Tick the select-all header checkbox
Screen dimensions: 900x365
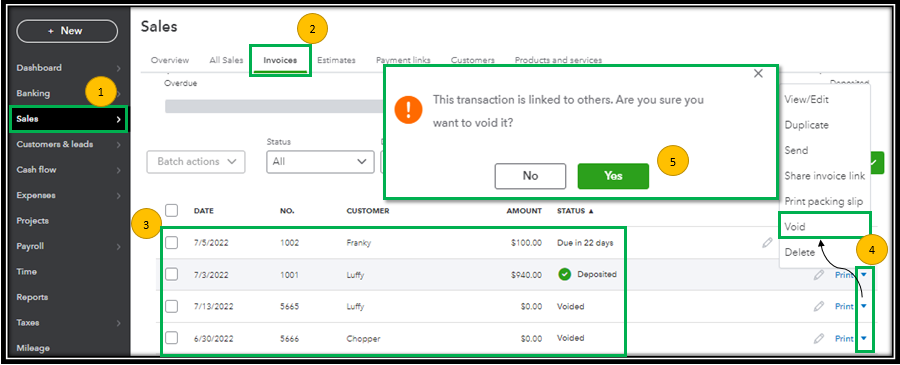point(172,211)
